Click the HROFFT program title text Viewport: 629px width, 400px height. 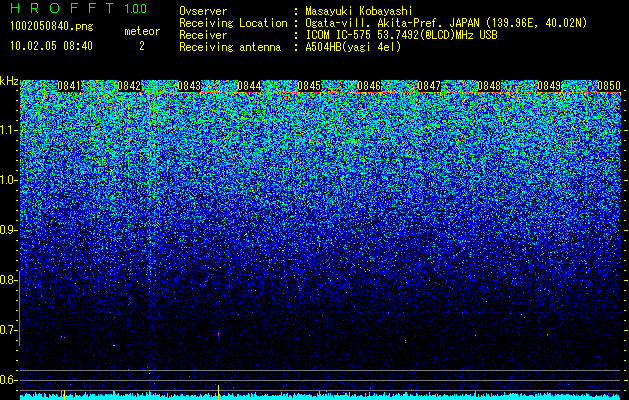62,8
